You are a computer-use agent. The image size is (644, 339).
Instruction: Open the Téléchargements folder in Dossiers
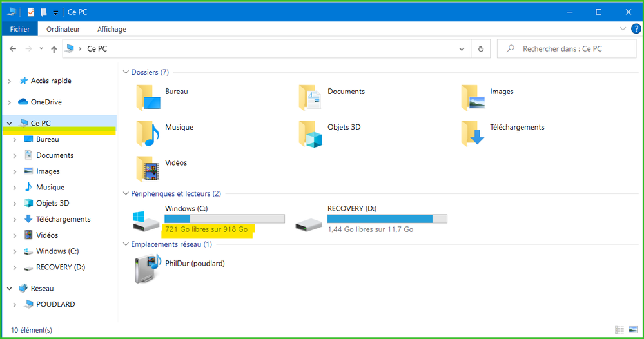coord(473,133)
